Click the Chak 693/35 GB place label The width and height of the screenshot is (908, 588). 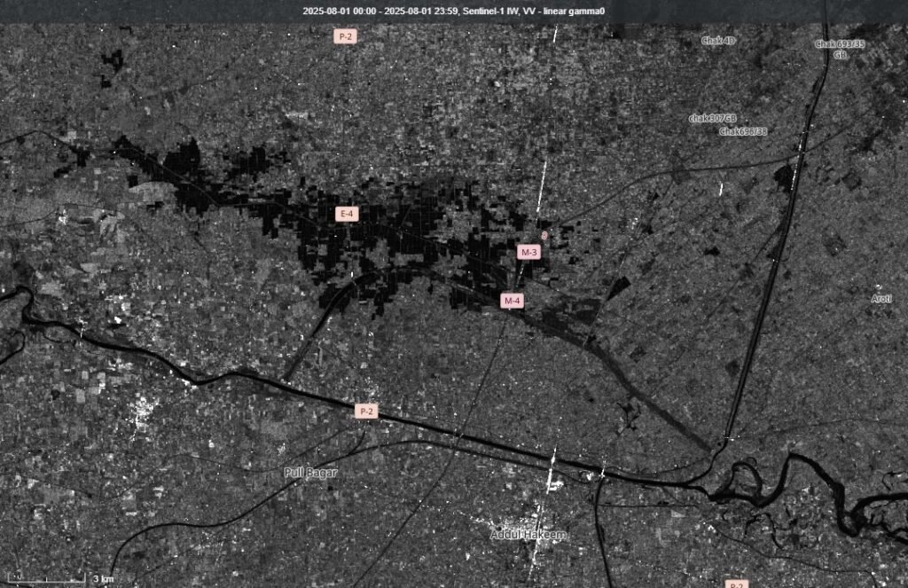(840, 50)
